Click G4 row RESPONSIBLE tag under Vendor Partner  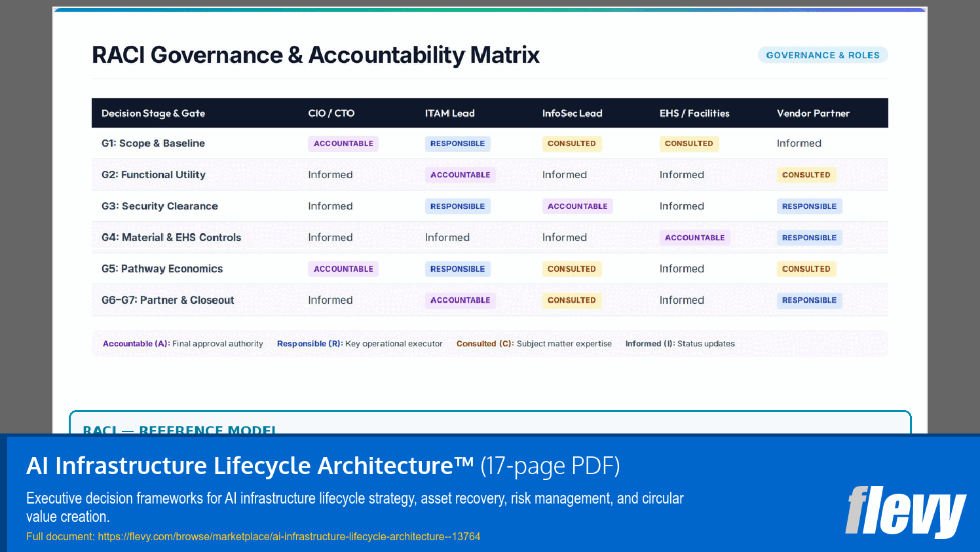click(x=810, y=238)
